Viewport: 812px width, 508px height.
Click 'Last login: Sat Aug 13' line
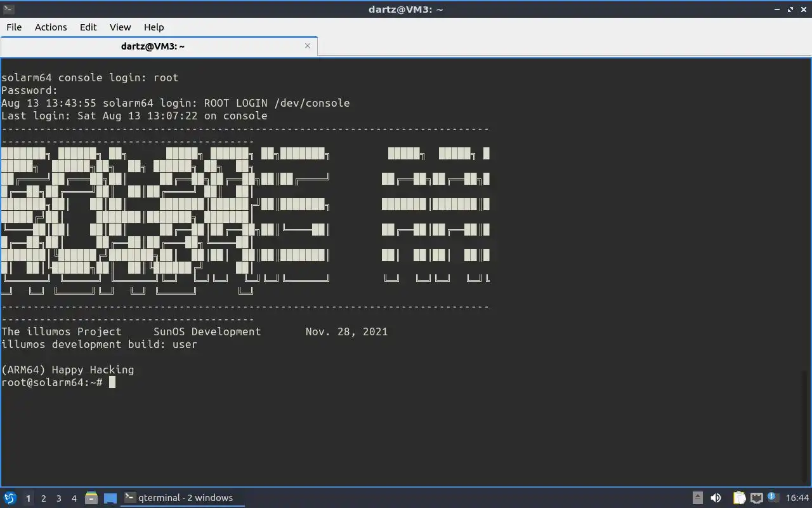(134, 116)
